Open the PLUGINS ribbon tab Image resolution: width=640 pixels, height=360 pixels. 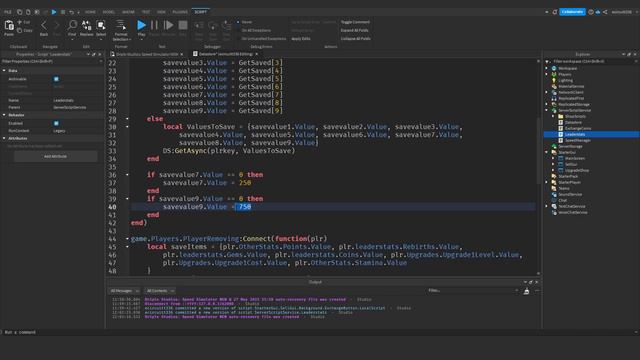[180, 12]
